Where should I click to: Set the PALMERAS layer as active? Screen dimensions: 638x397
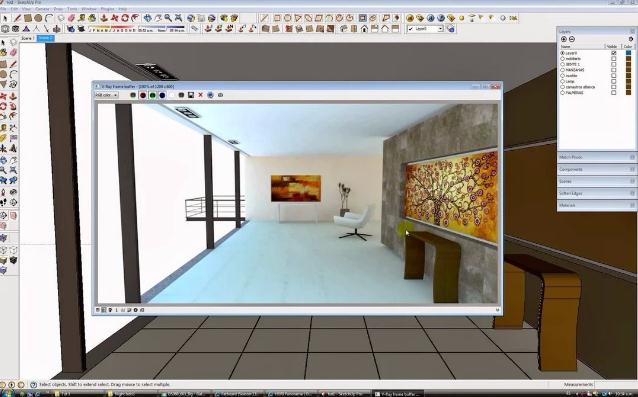click(x=563, y=93)
